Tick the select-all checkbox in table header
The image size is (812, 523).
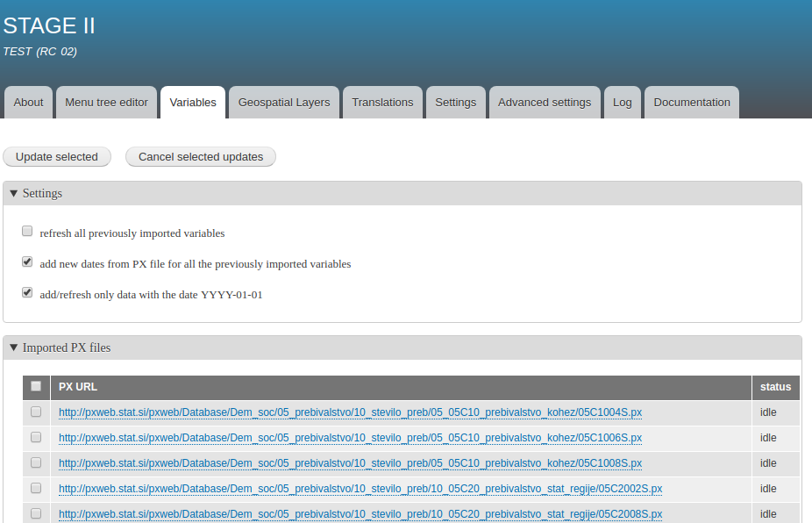pyautogui.click(x=36, y=386)
